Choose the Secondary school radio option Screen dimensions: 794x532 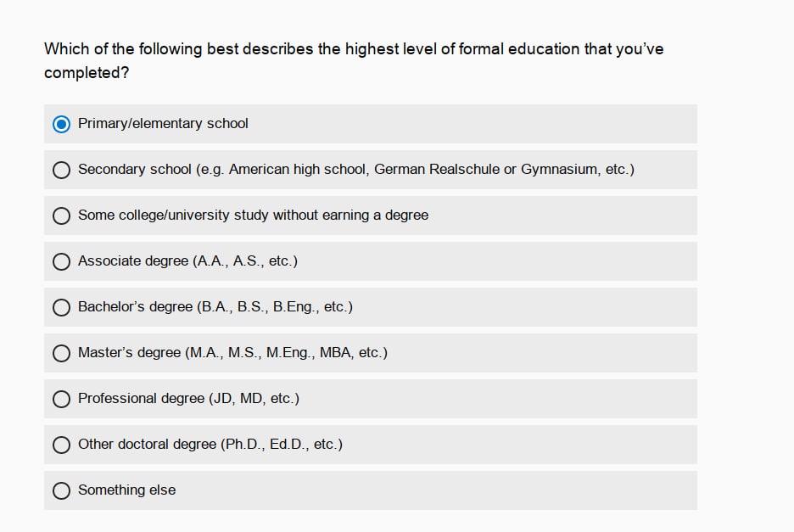(x=61, y=170)
